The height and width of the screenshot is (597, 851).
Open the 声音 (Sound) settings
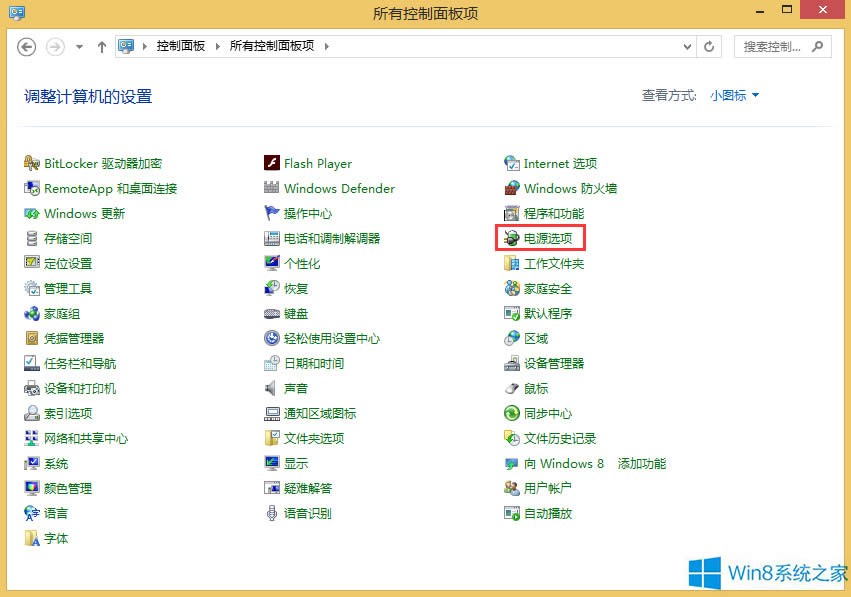(297, 388)
